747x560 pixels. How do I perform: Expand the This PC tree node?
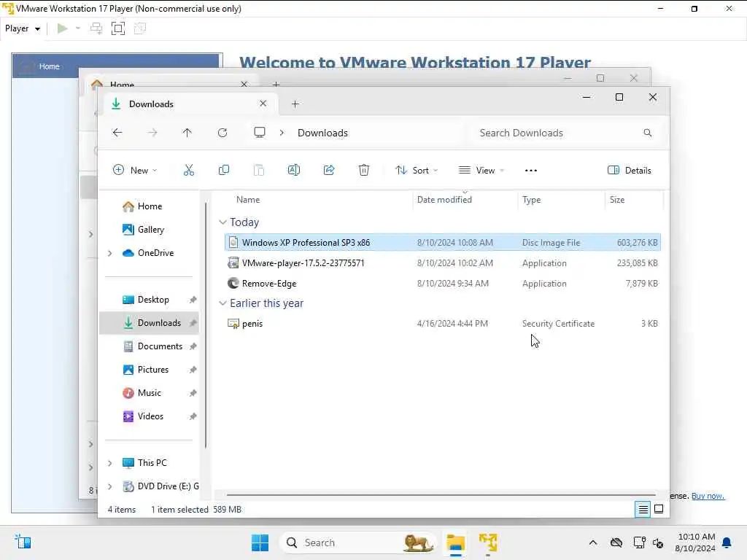110,463
